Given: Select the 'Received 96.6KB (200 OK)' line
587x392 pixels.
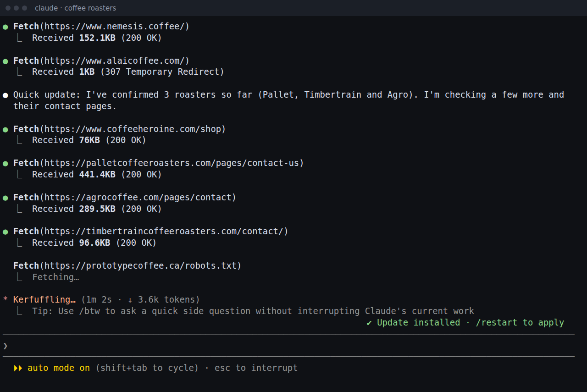Looking at the screenshot, I should pyautogui.click(x=94, y=243).
